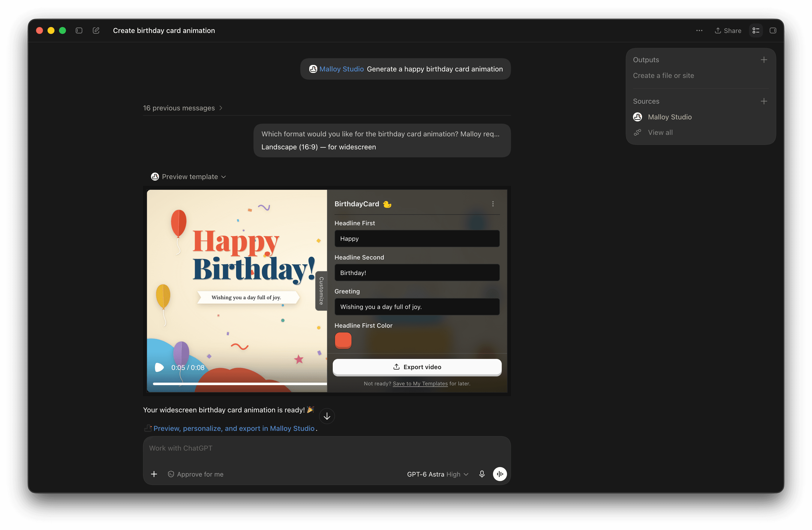
Task: Click the 0:05 / 0:08 timestamp
Action: [188, 367]
